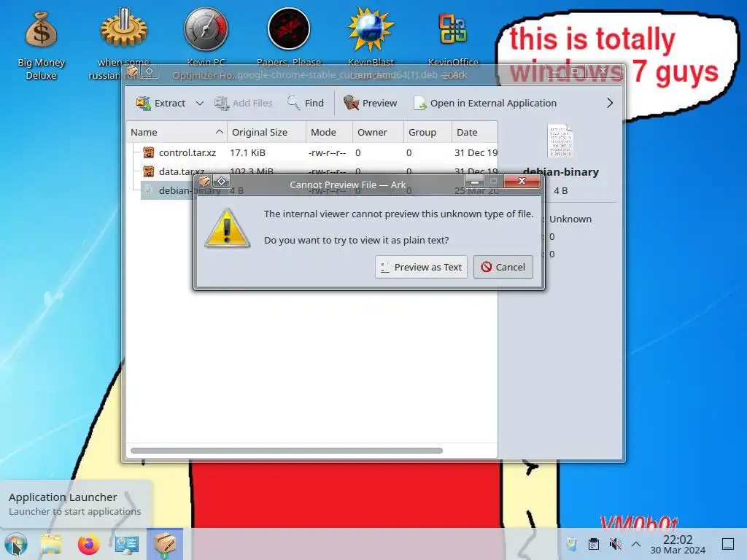The height and width of the screenshot is (560, 747).
Task: Click the show desktop button
Action: 728,544
